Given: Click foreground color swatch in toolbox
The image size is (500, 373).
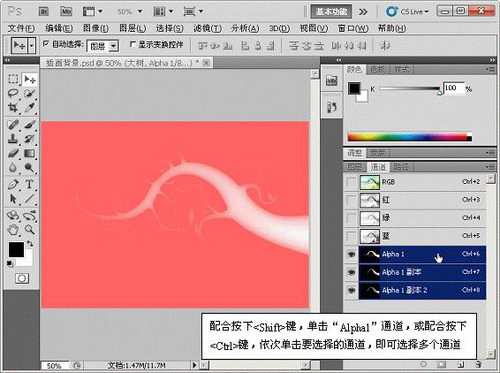Looking at the screenshot, I should tap(16, 249).
